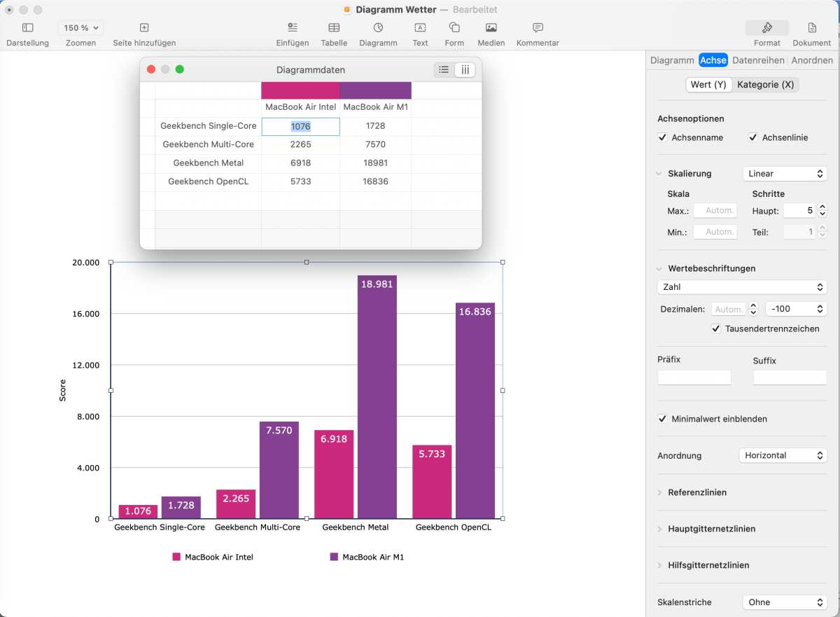Click the MacBook Air M1 column header cell

point(376,107)
